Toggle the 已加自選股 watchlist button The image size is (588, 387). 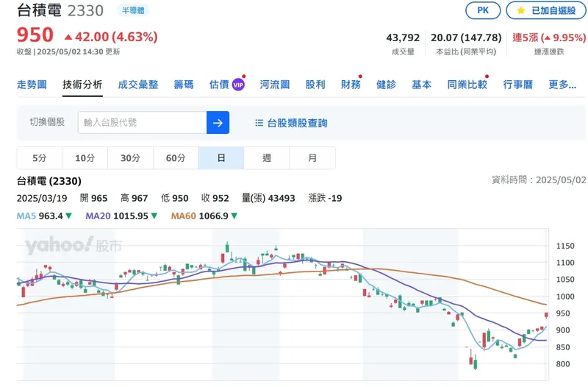tap(544, 11)
